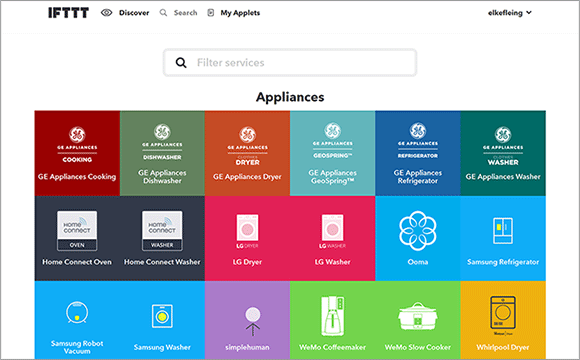Click the chevron next to elkefleing
This screenshot has height=360, width=580.
click(529, 13)
